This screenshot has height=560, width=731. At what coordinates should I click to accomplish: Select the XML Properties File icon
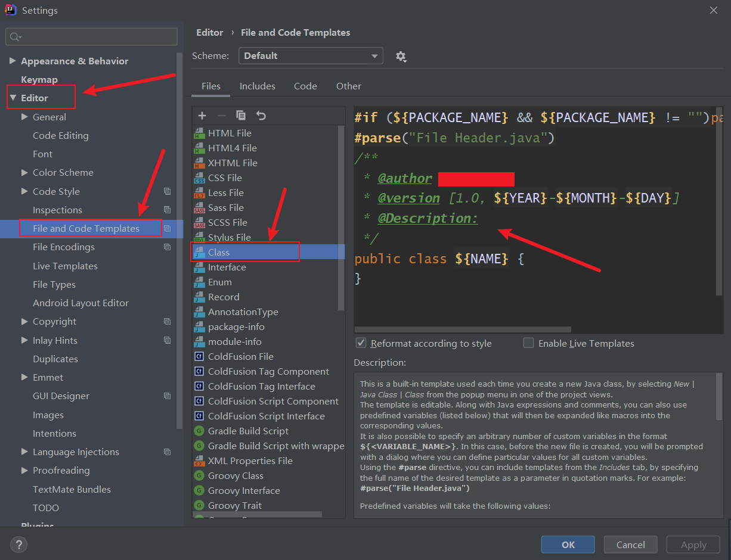tap(200, 461)
